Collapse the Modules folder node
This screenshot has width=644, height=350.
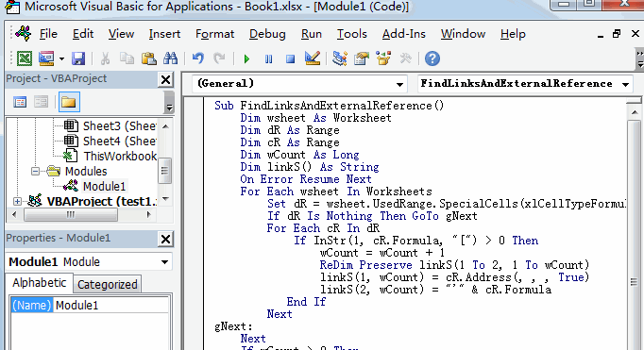click(35, 171)
